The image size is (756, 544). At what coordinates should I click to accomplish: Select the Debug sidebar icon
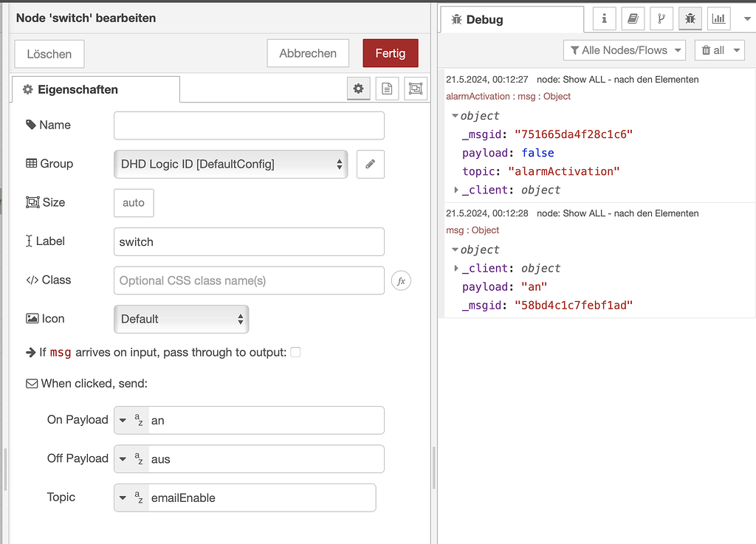690,18
